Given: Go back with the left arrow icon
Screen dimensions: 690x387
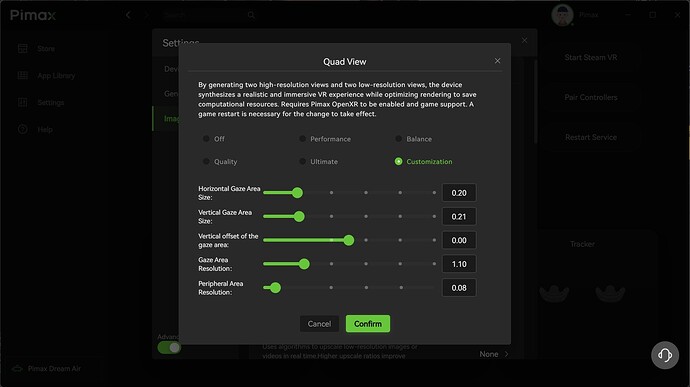Looking at the screenshot, I should click(x=128, y=15).
